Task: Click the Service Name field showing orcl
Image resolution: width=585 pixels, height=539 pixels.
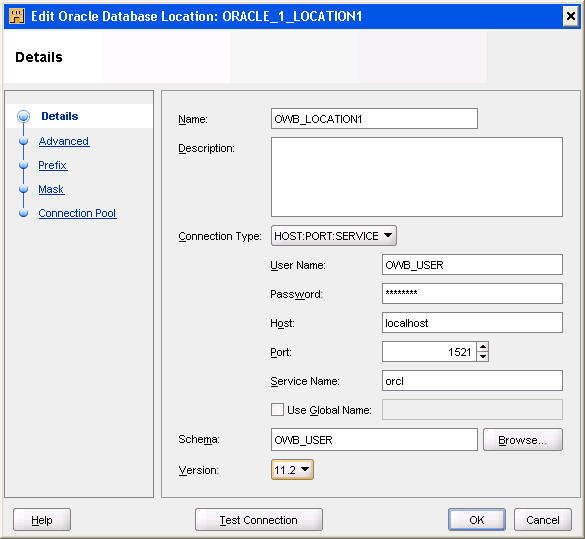Action: (x=472, y=380)
